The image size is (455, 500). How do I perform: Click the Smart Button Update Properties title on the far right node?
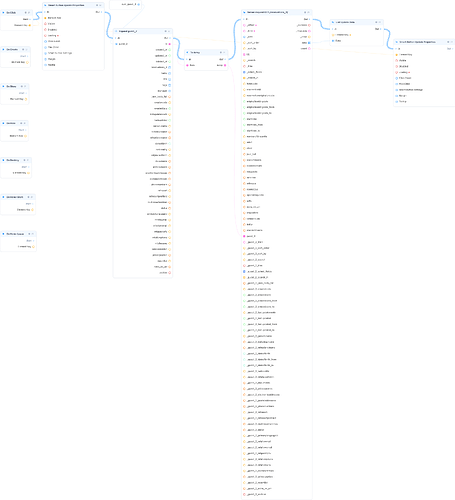[417, 42]
